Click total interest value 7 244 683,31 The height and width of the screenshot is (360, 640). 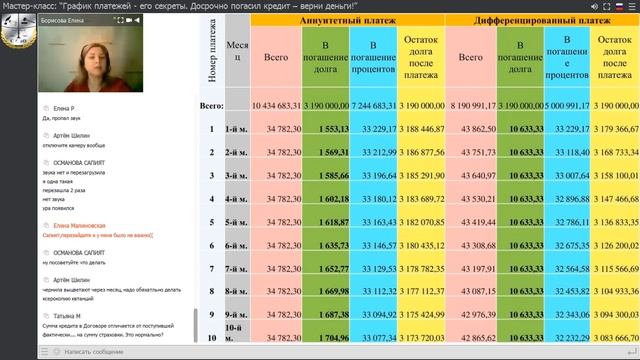pos(373,106)
